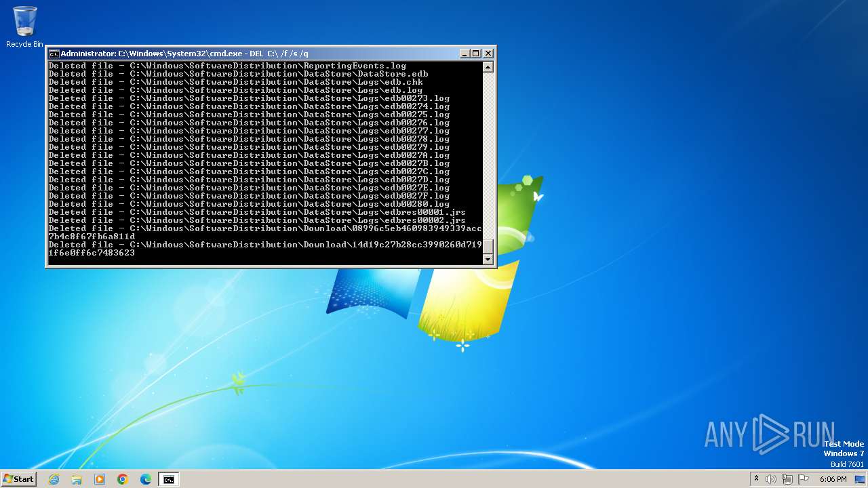Maximize the cmd.exe window

475,54
